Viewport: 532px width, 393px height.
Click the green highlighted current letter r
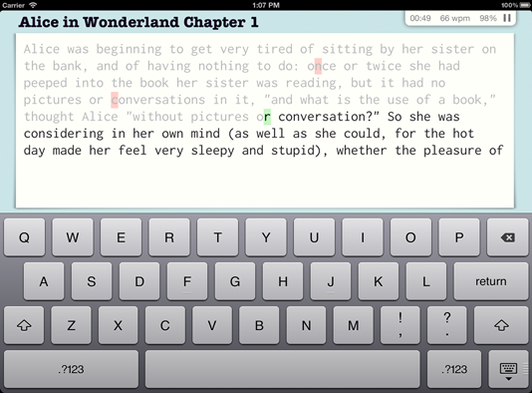[x=267, y=117]
